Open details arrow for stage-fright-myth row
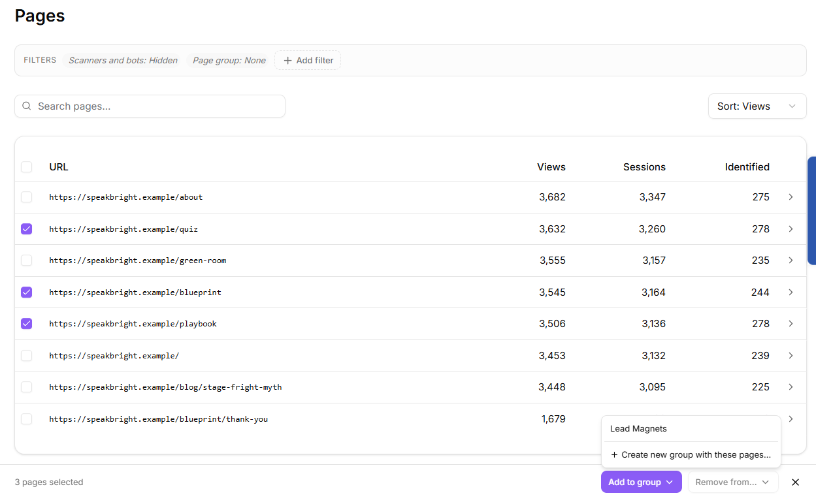Viewport: 816px width, 504px height. (x=791, y=387)
